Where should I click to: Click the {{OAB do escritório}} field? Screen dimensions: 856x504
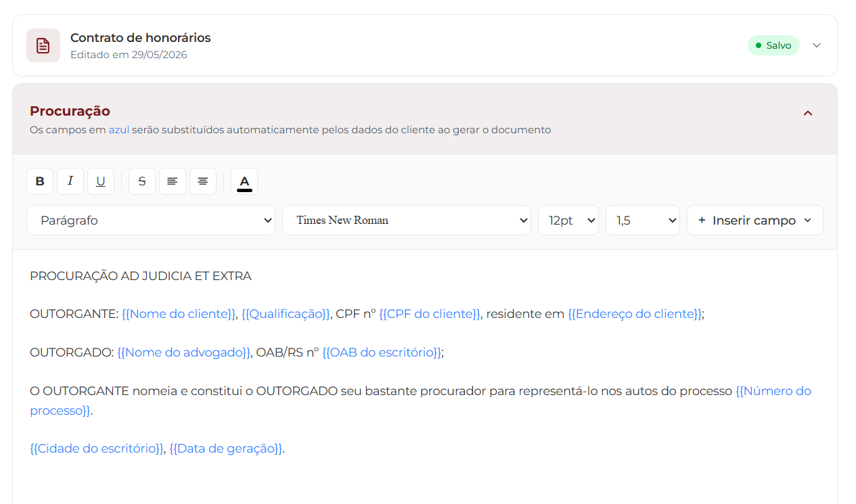pyautogui.click(x=382, y=352)
